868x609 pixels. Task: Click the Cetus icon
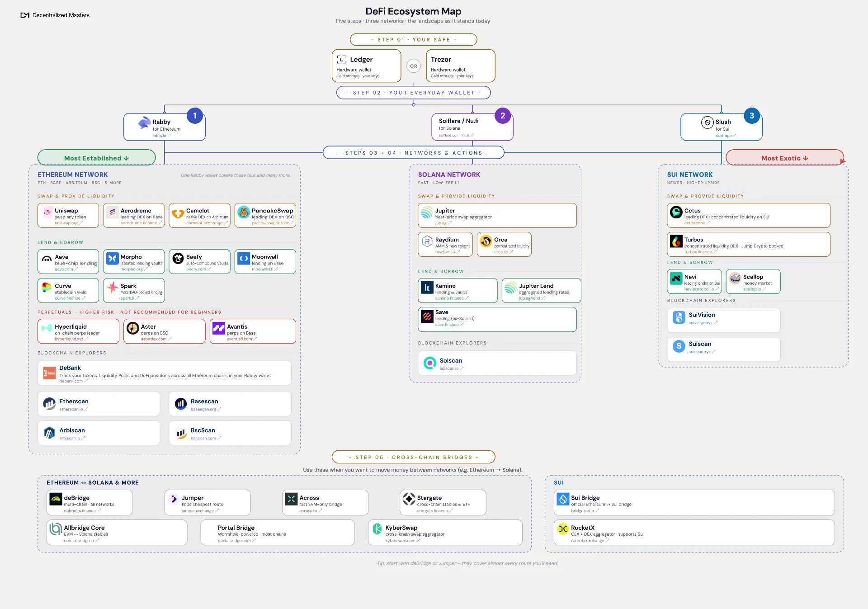pos(676,212)
